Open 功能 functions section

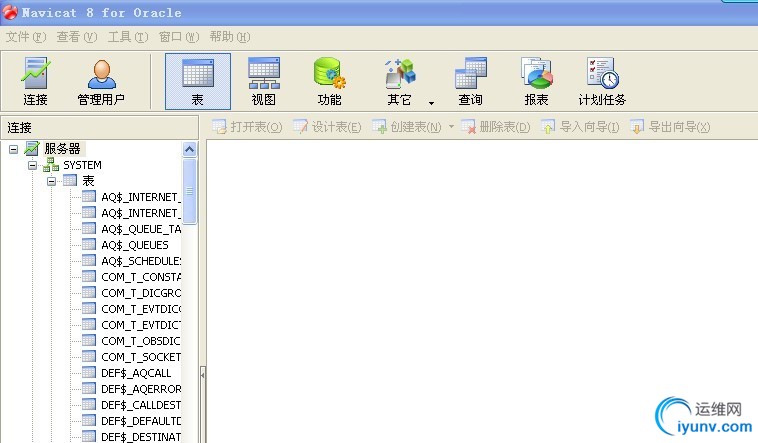tap(329, 81)
